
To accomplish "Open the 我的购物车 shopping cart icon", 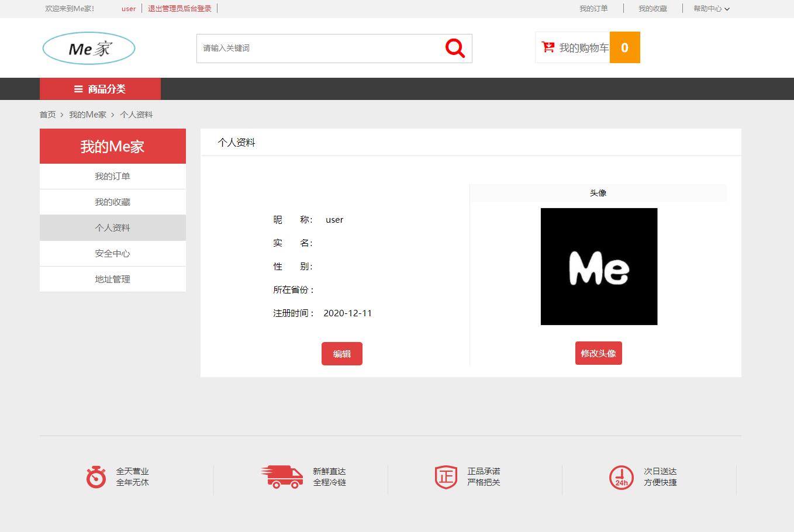I will point(548,47).
